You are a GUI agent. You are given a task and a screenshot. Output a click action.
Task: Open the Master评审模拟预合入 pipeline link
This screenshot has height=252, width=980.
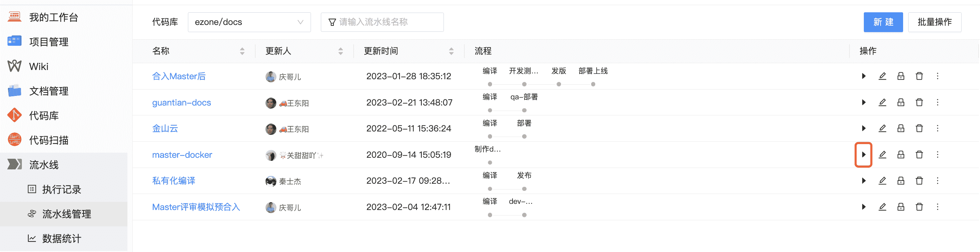(196, 207)
